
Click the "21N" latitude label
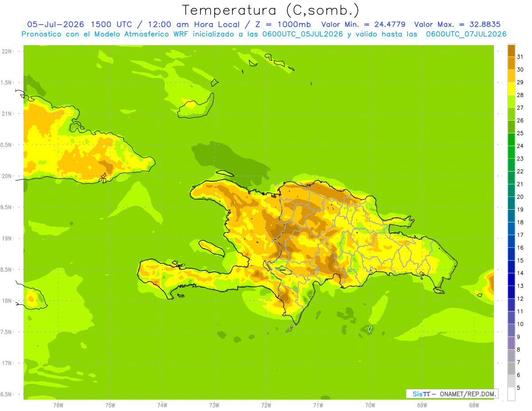(x=6, y=114)
